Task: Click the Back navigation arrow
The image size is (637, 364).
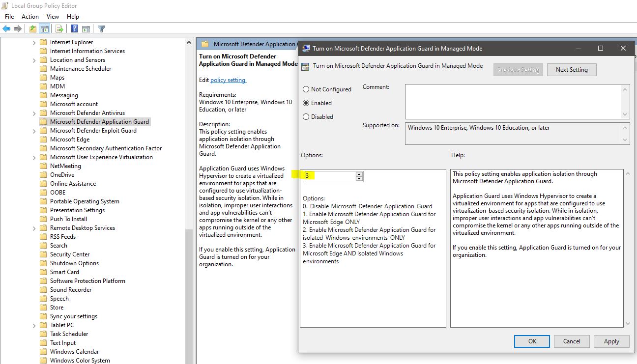Action: point(6,28)
